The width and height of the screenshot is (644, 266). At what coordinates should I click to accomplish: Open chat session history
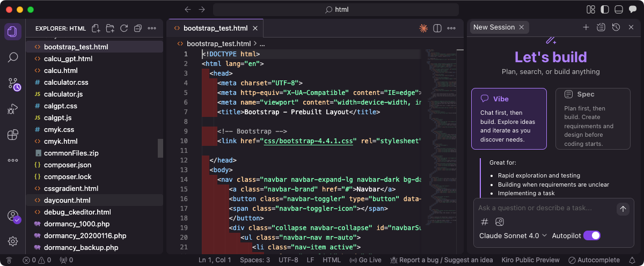pyautogui.click(x=616, y=27)
